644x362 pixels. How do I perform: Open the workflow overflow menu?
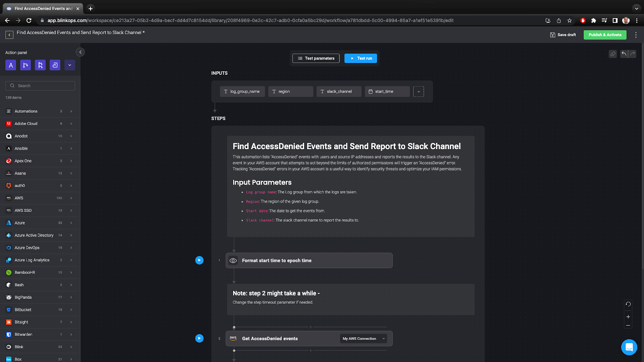click(x=636, y=35)
